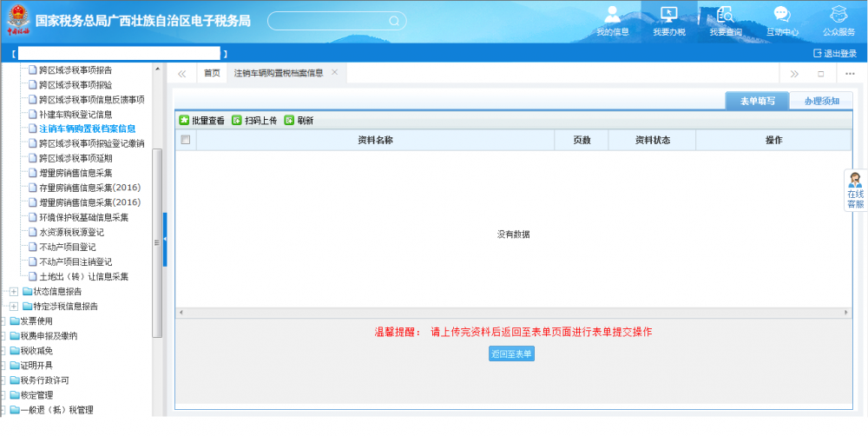Expand the 特定涉税信息报告 tree folder
868x436 pixels.
click(14, 306)
